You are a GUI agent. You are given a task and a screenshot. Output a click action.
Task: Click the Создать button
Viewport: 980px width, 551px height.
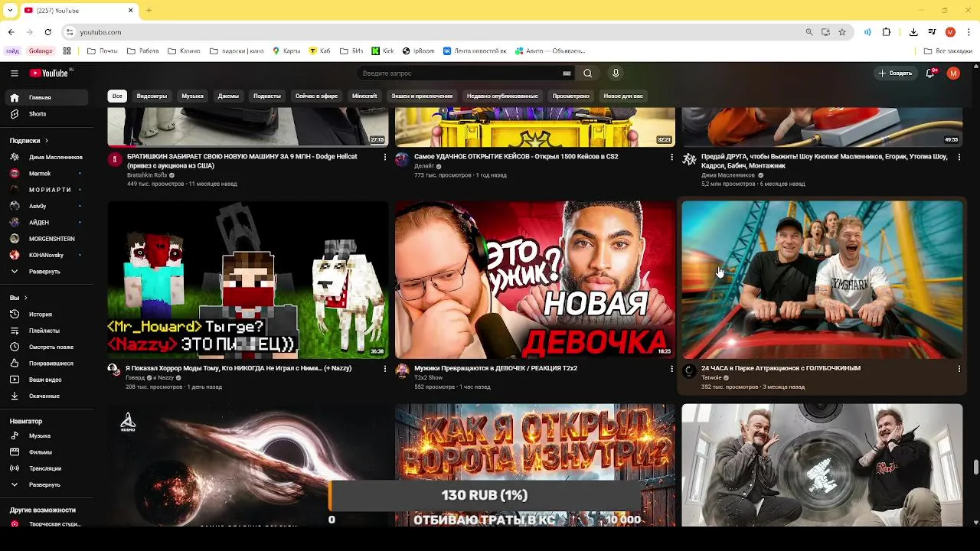click(x=895, y=73)
